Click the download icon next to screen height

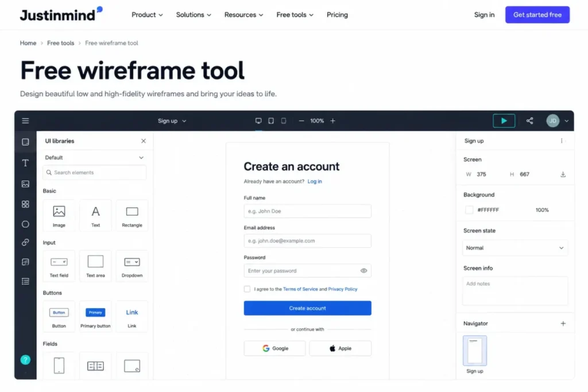tap(563, 174)
